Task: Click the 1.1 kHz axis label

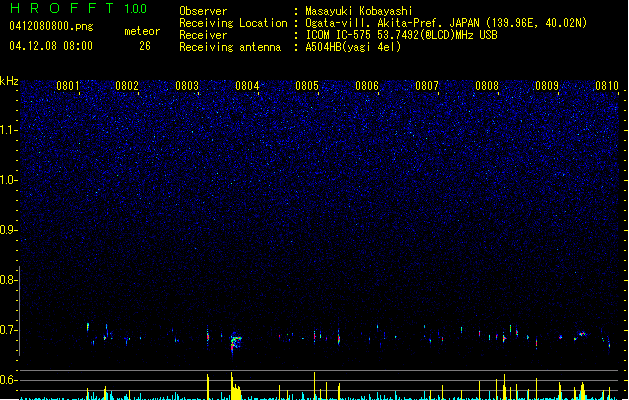Action: pos(8,130)
